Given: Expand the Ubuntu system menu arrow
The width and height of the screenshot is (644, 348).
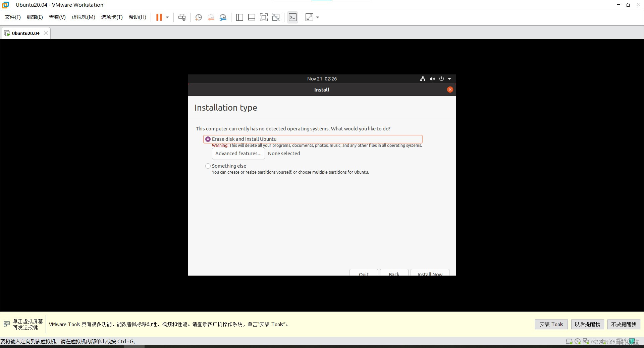Looking at the screenshot, I should click(449, 79).
